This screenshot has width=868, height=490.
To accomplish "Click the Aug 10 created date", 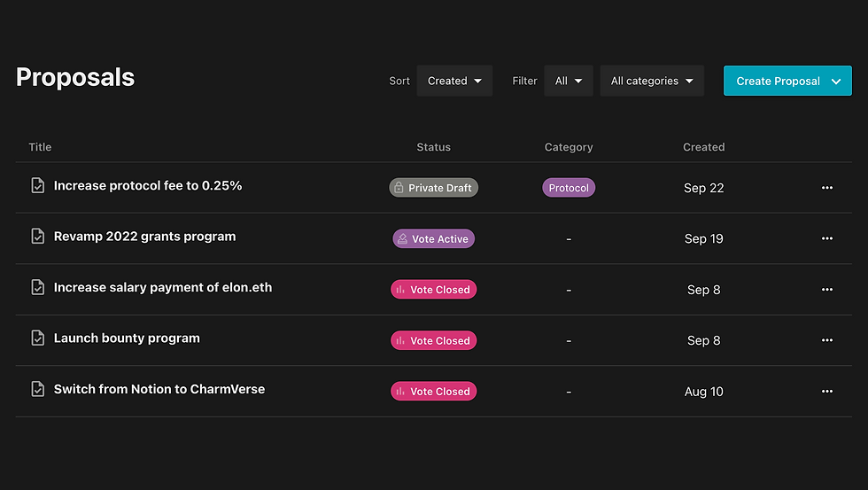I will click(703, 392).
